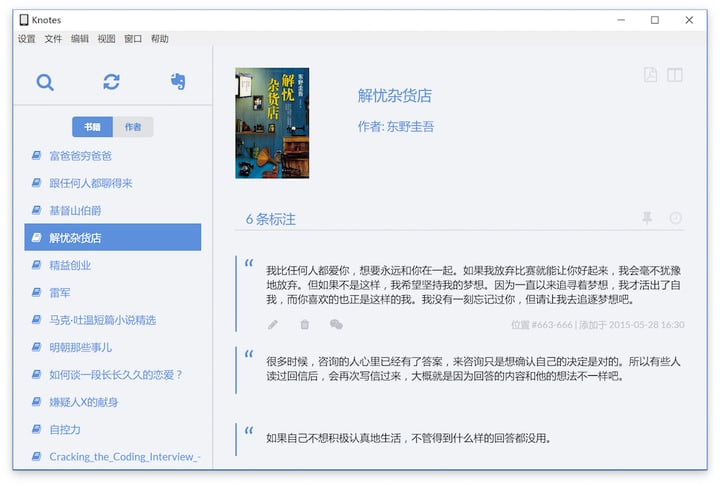720x486 pixels.
Task: Edit first highlight with pencil icon
Action: point(273,325)
